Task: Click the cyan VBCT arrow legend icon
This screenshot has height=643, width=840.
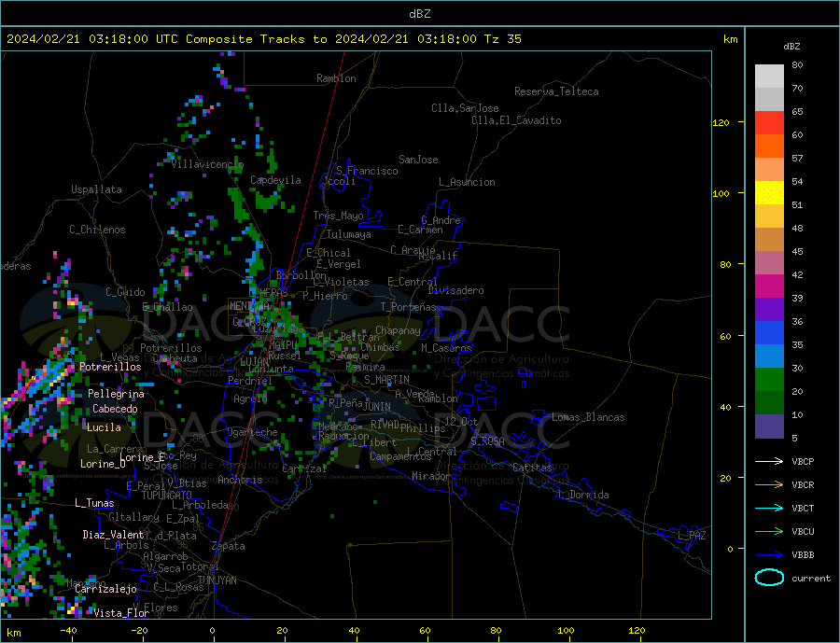Action: [769, 508]
